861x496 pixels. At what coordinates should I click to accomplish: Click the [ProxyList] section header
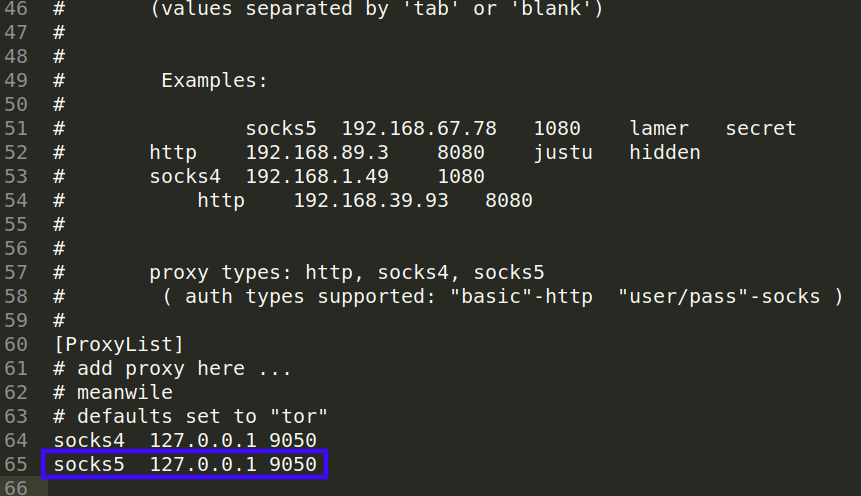point(119,344)
